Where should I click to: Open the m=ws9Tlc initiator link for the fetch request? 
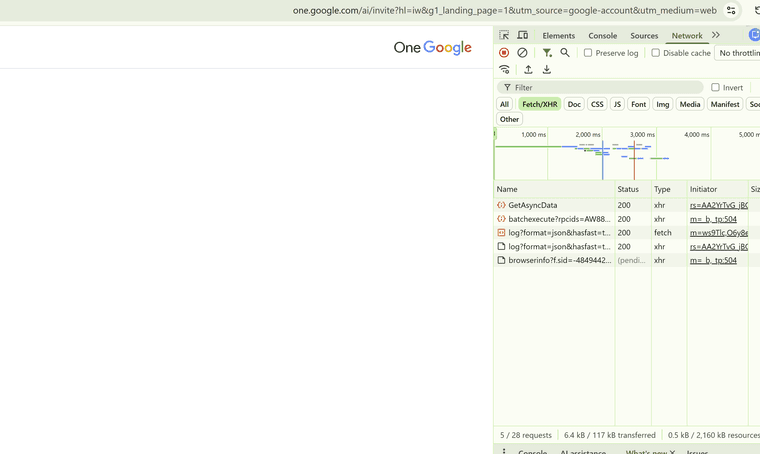718,233
